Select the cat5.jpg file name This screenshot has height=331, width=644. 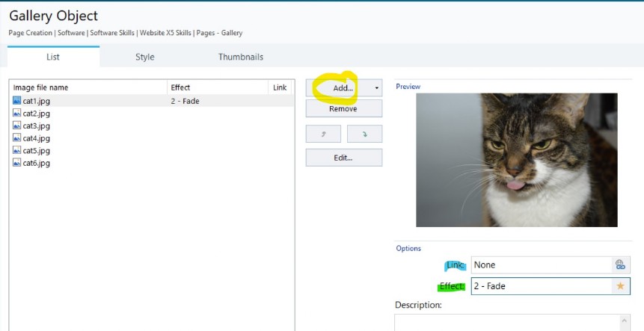point(37,150)
